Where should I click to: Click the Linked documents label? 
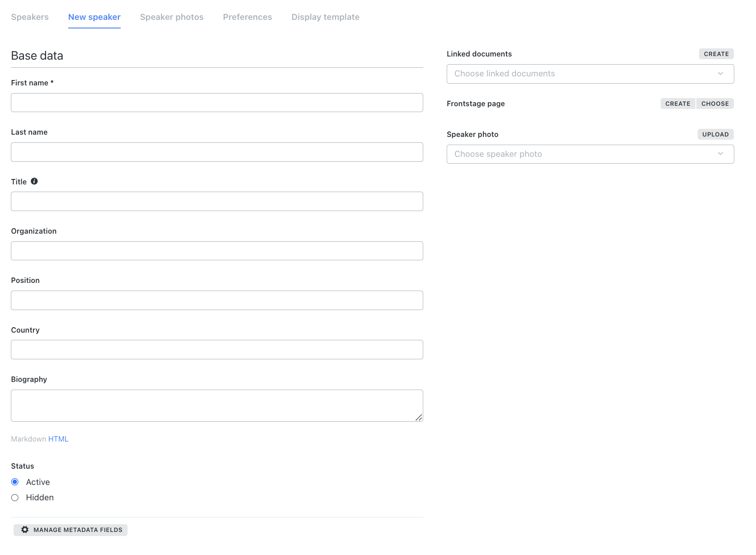(479, 54)
